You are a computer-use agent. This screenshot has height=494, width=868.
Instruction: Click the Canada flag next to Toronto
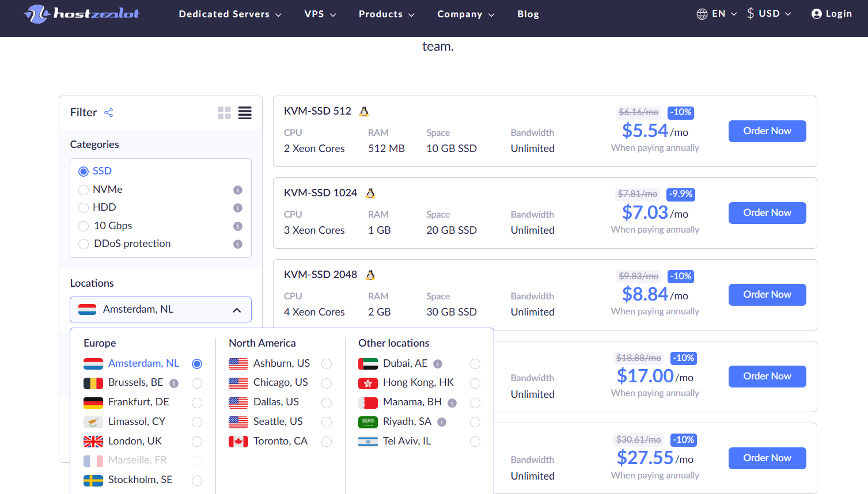[x=238, y=442]
